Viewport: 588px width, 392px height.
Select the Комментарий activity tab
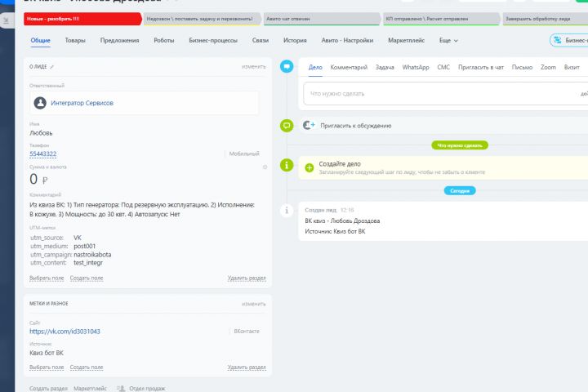coord(349,67)
